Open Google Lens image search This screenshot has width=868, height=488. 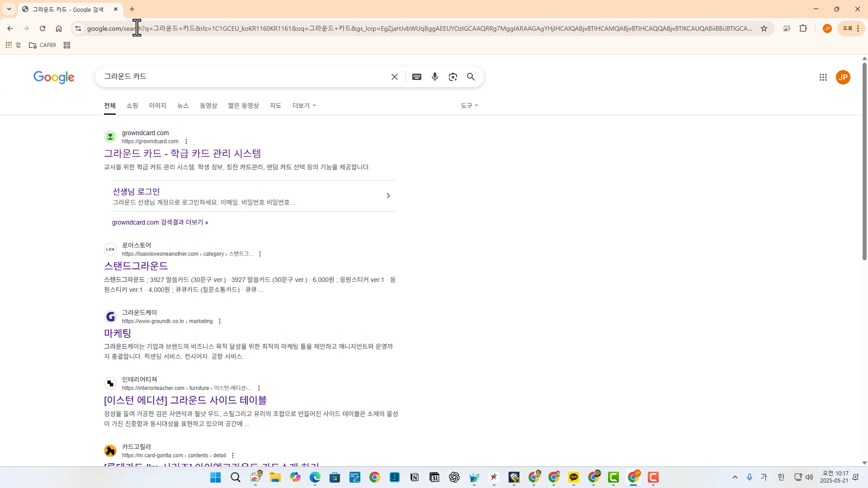[x=453, y=77]
